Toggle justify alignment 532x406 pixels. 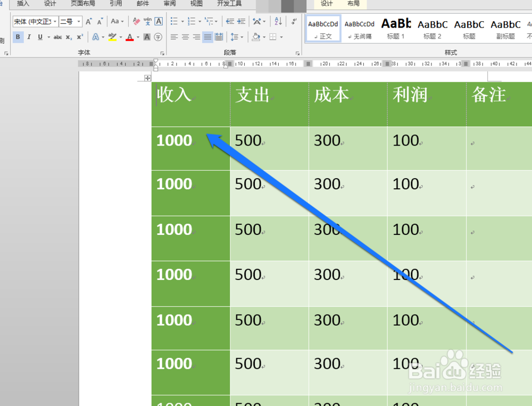click(207, 36)
